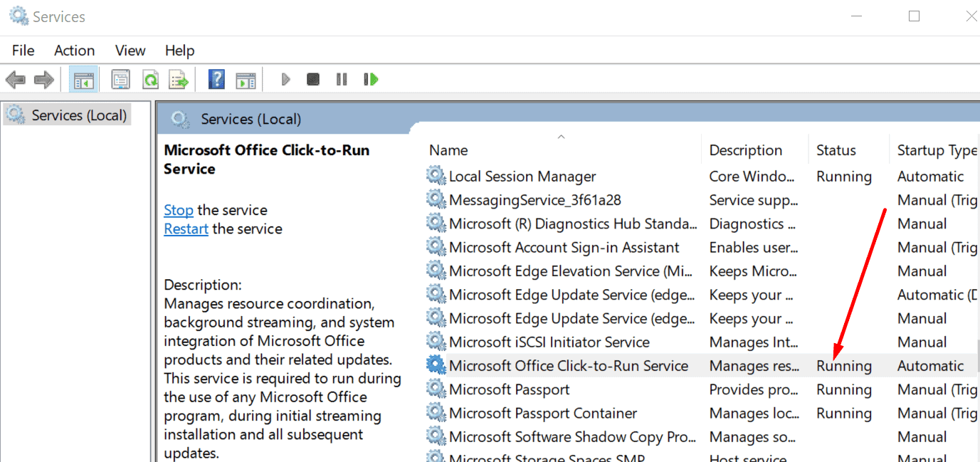Click the icon in the Services (Local) pane header

coord(180,119)
